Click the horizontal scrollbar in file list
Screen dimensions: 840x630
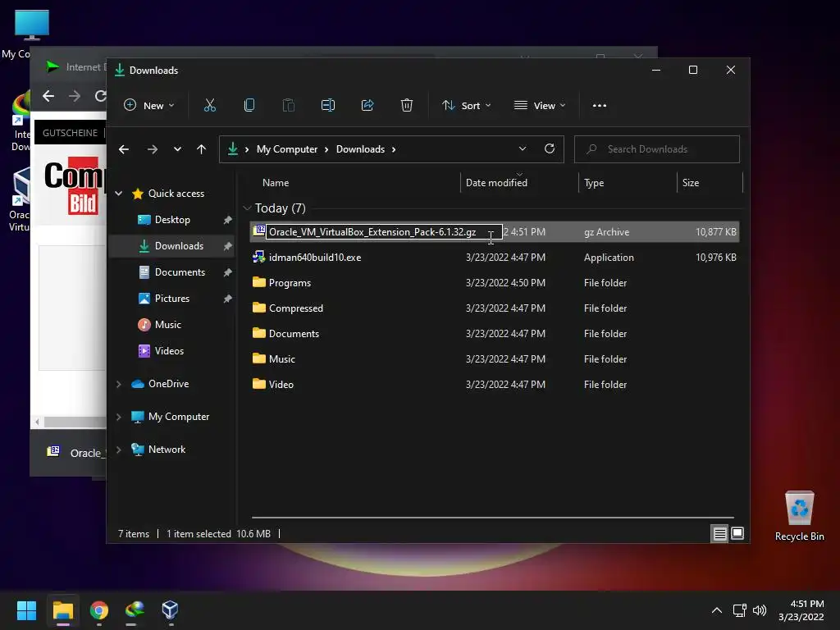point(492,518)
